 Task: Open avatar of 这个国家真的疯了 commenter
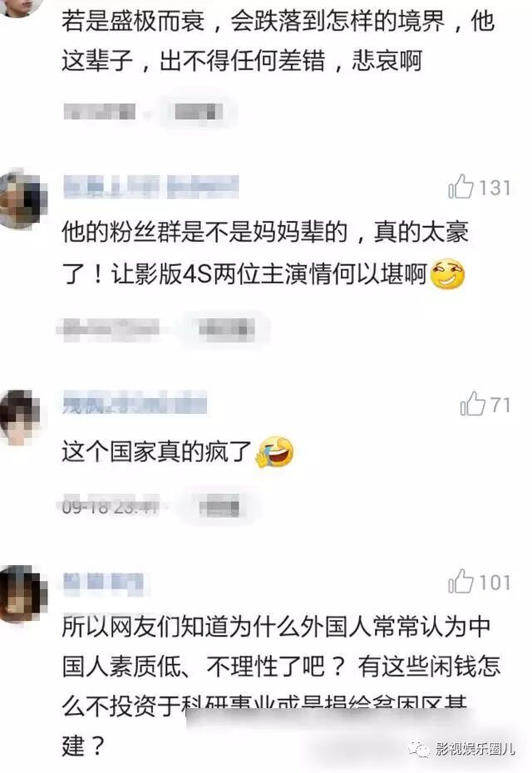coord(20,417)
